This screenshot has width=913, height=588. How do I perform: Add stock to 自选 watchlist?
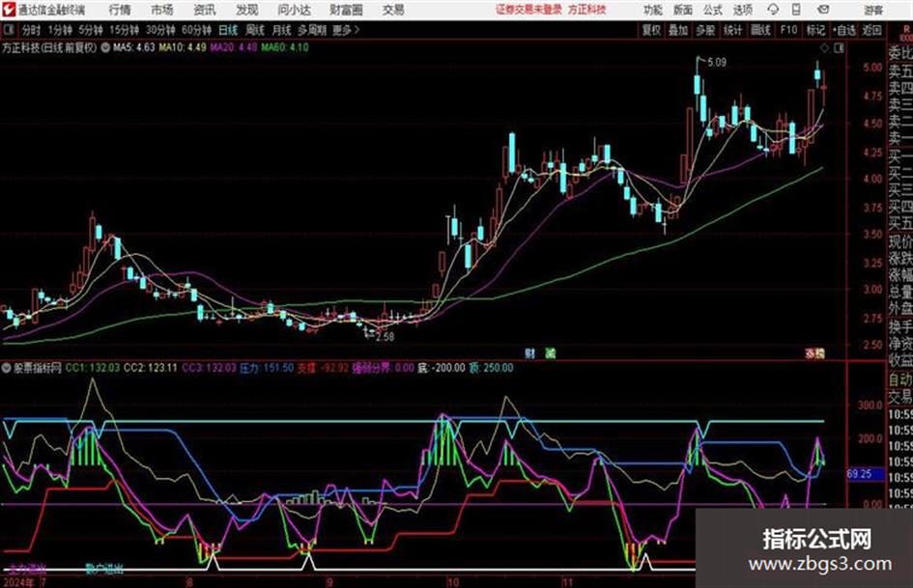tap(844, 30)
